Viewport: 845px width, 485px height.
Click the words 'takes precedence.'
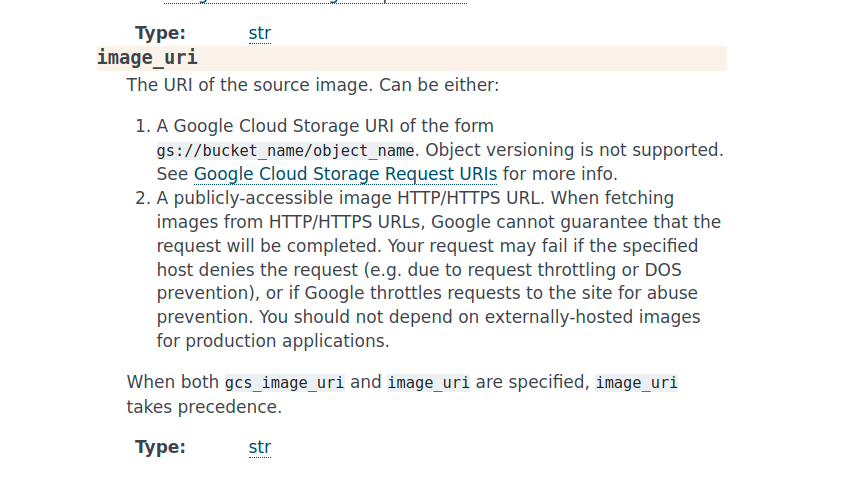tap(204, 407)
